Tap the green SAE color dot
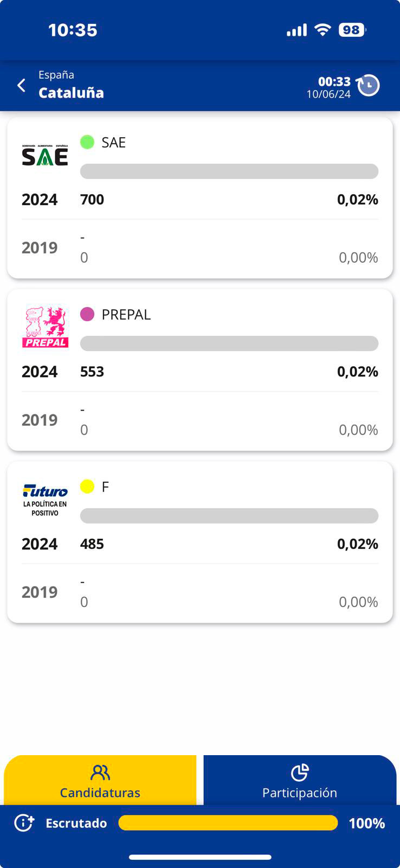 pyautogui.click(x=87, y=142)
